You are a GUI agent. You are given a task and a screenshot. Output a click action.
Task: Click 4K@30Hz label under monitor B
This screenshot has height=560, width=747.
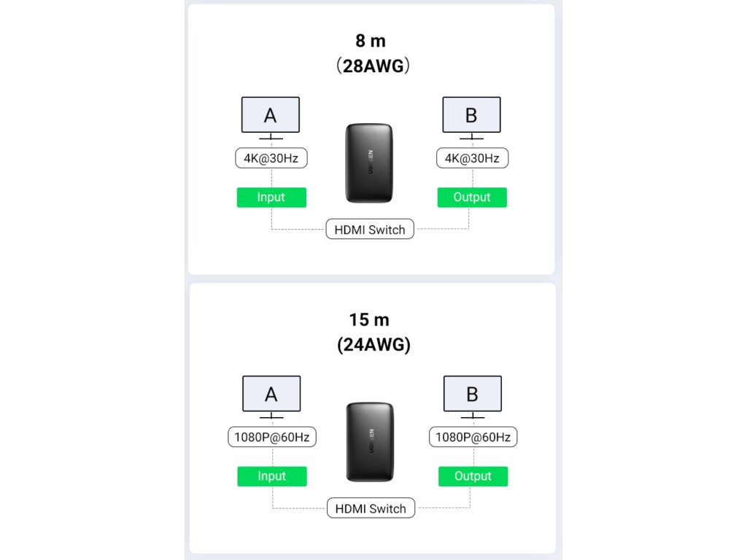click(472, 158)
